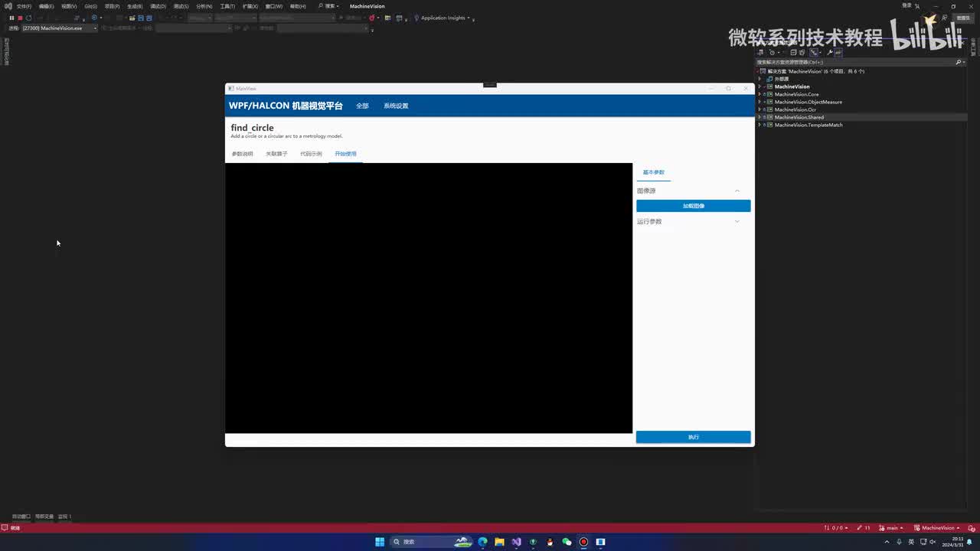980x551 pixels.
Task: Open the 扩展(X) menu
Action: click(x=250, y=6)
